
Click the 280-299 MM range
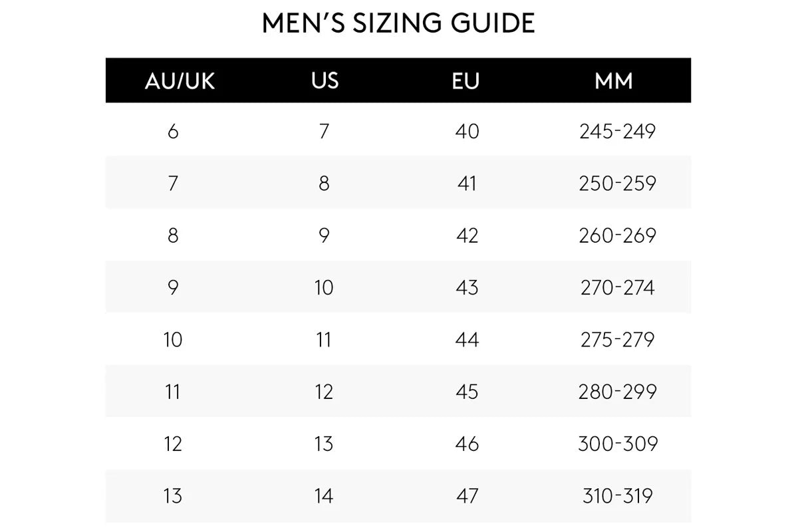pyautogui.click(x=617, y=392)
